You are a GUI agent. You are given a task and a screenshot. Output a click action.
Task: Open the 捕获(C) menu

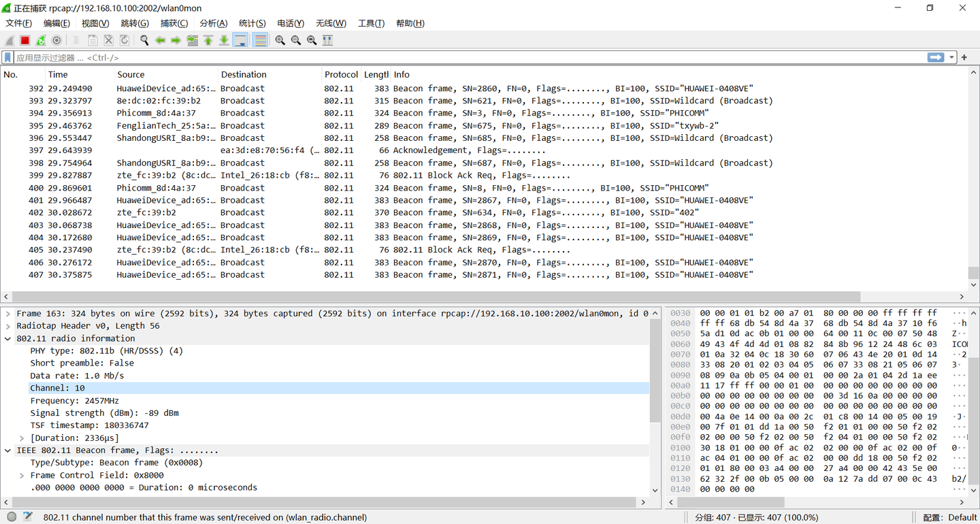coord(174,23)
